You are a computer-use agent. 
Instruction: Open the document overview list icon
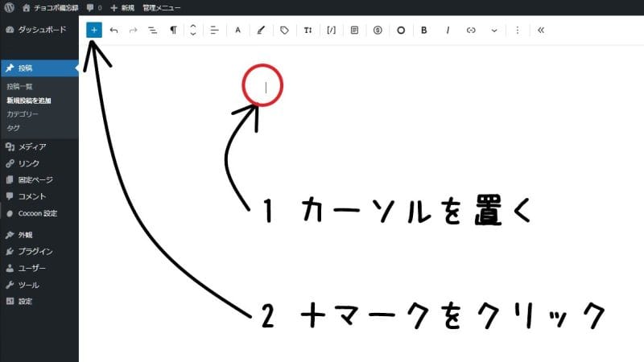coord(153,30)
